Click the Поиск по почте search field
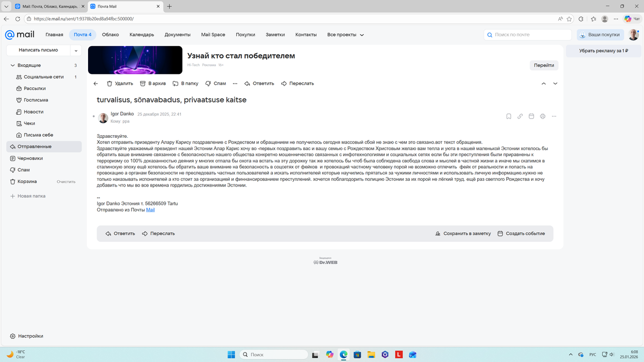The height and width of the screenshot is (362, 644). (529, 35)
